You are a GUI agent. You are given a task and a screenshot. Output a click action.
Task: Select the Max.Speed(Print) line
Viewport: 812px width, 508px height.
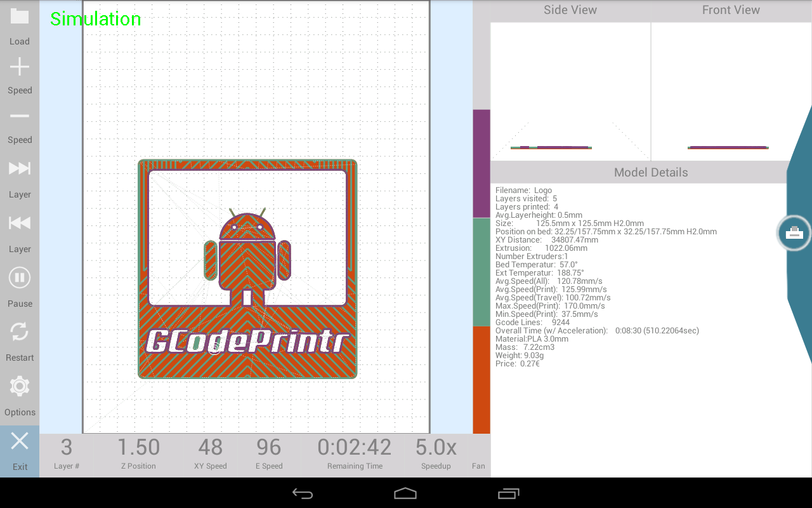coord(551,305)
